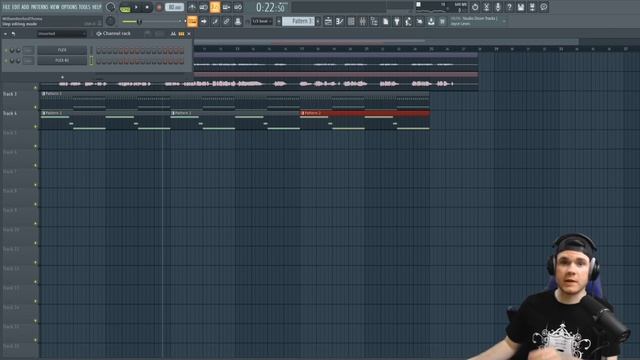
Task: Toggle wait for input before recording
Action: 203,7
